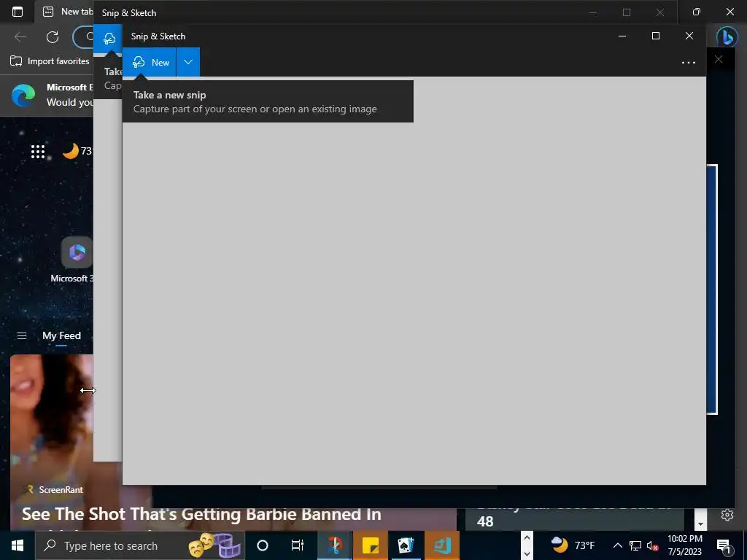Image resolution: width=747 pixels, height=560 pixels.
Task: Refresh the Edge page
Action: (x=53, y=36)
